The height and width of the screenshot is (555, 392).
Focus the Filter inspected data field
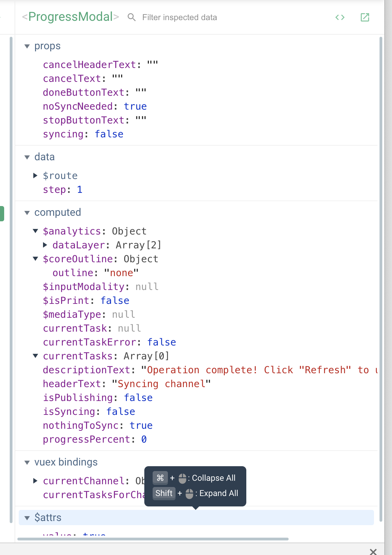tap(180, 17)
